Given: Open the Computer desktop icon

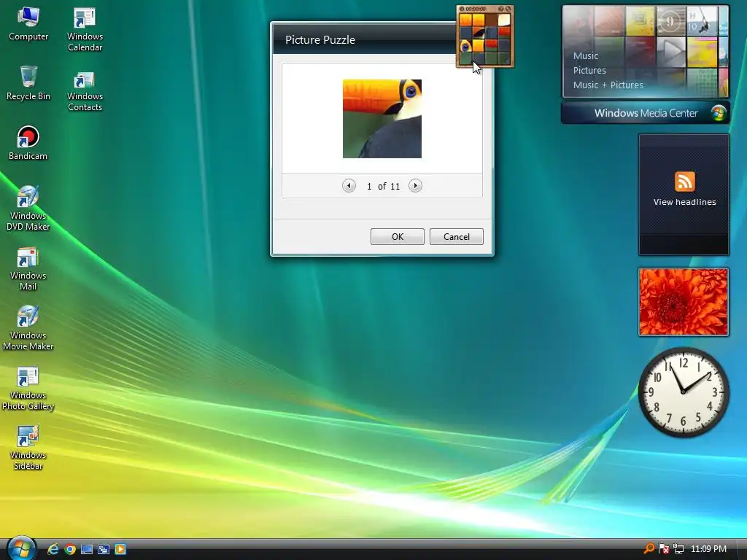Looking at the screenshot, I should [28, 24].
